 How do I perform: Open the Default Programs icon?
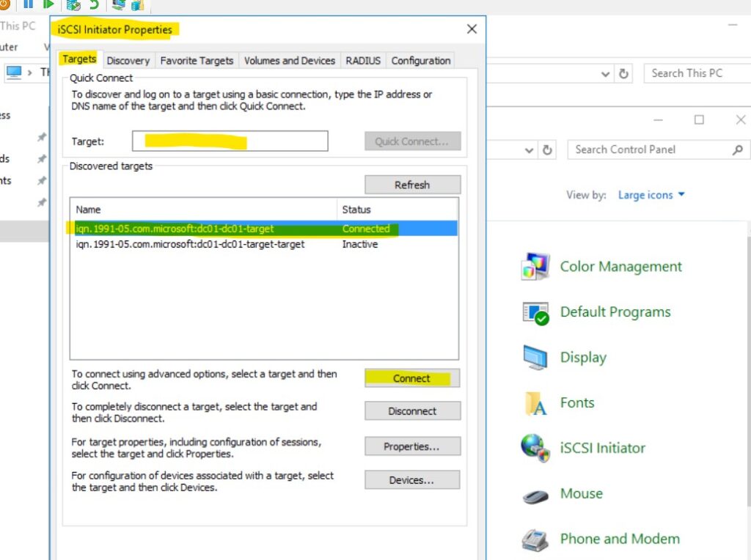pos(535,312)
